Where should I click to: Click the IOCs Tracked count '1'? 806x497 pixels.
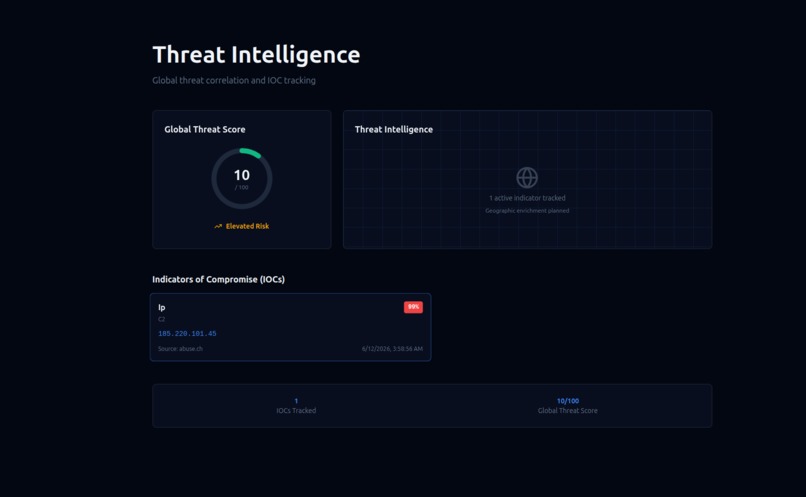(296, 401)
